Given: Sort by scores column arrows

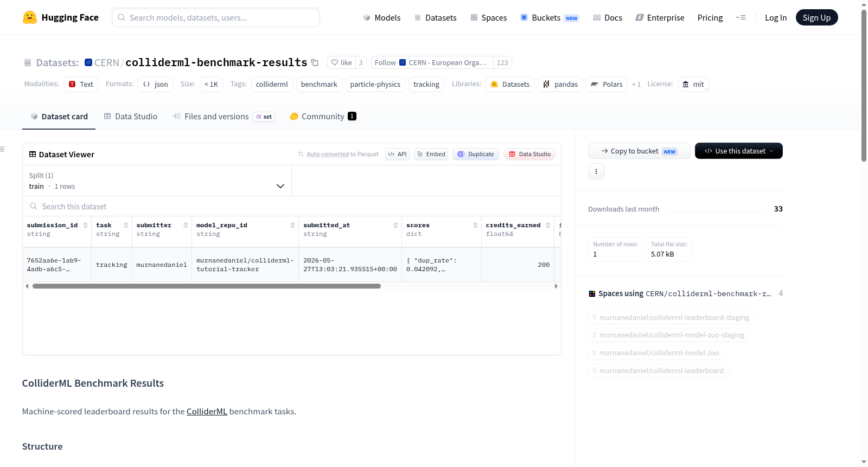Looking at the screenshot, I should (475, 225).
